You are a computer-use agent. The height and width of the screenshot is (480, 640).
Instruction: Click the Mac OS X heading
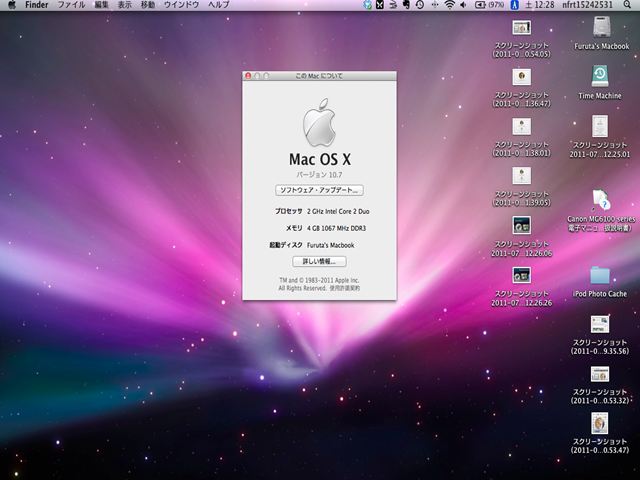pyautogui.click(x=320, y=159)
